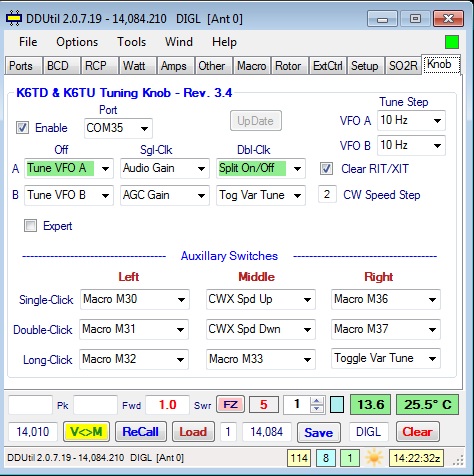Click the yellow V<>M button
Viewport: 474px width, 476px height.
[86, 432]
